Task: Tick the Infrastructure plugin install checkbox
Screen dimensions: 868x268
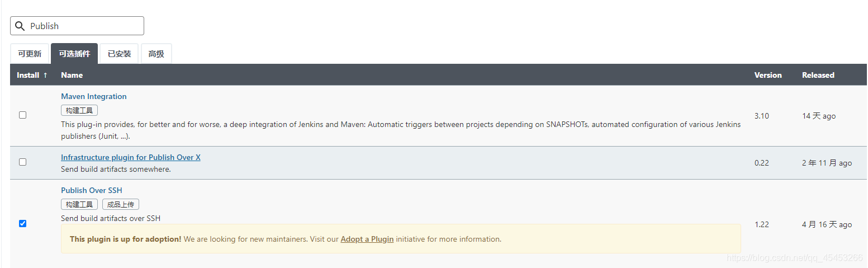Action: (x=23, y=162)
